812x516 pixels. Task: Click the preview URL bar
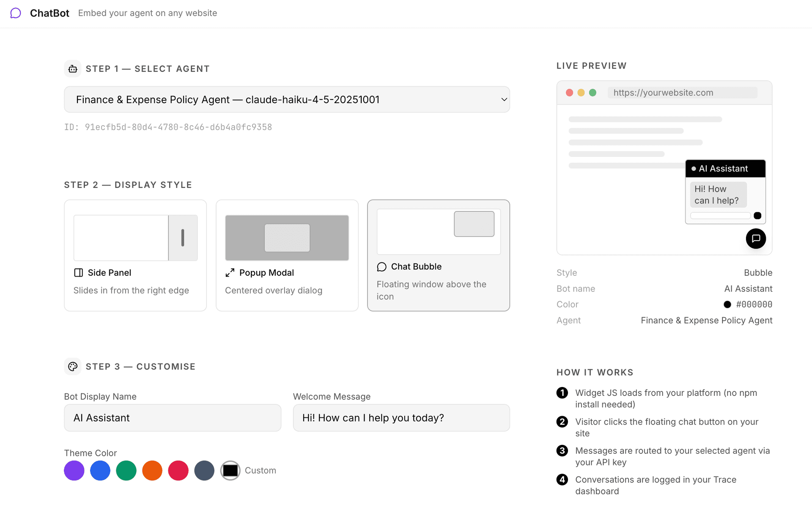[682, 93]
